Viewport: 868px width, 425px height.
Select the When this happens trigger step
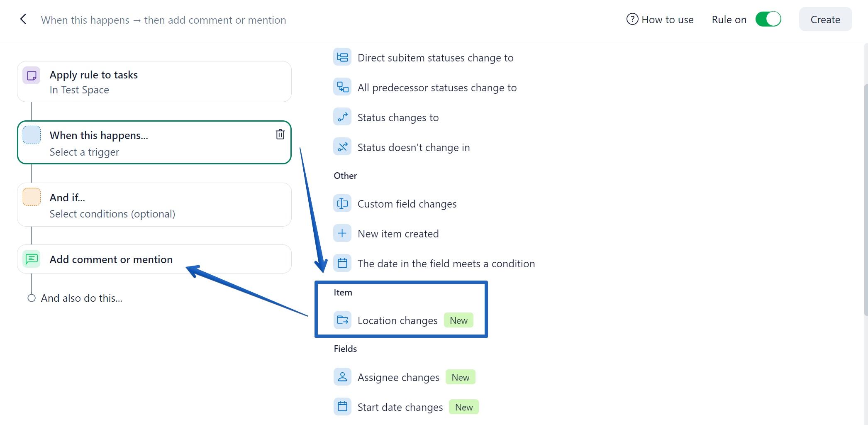[x=154, y=143]
